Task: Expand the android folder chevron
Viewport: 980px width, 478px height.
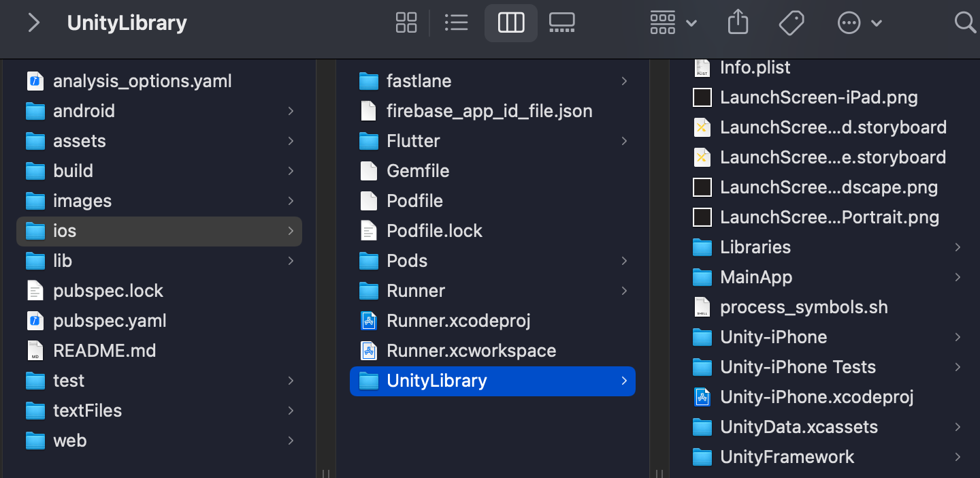Action: 291,111
